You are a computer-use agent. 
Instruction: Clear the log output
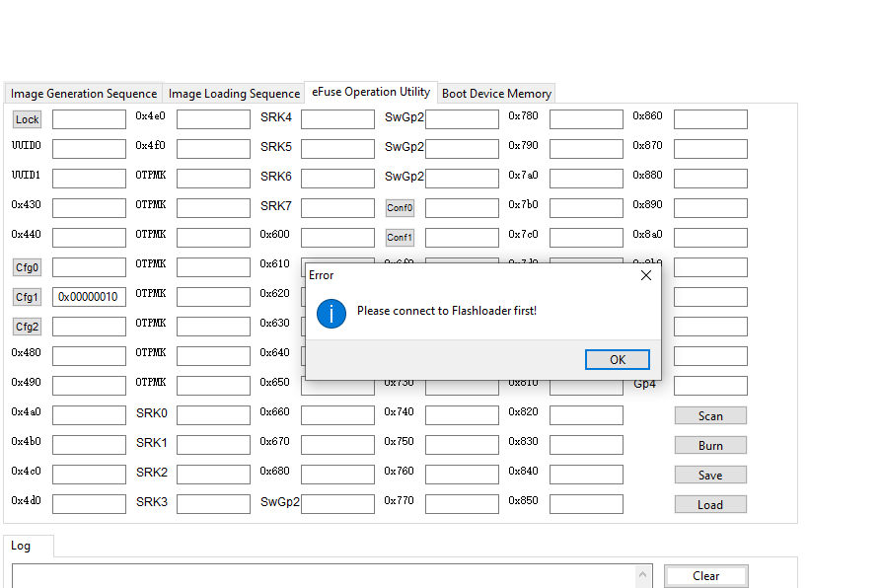pos(705,575)
